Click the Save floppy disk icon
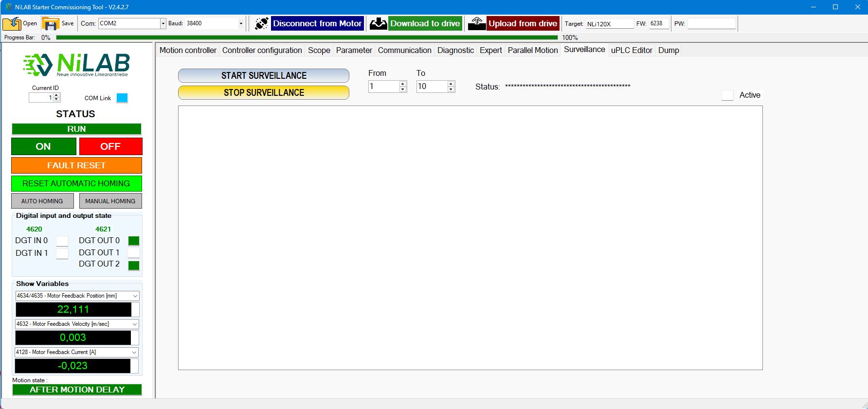The width and height of the screenshot is (868, 409). pos(50,23)
